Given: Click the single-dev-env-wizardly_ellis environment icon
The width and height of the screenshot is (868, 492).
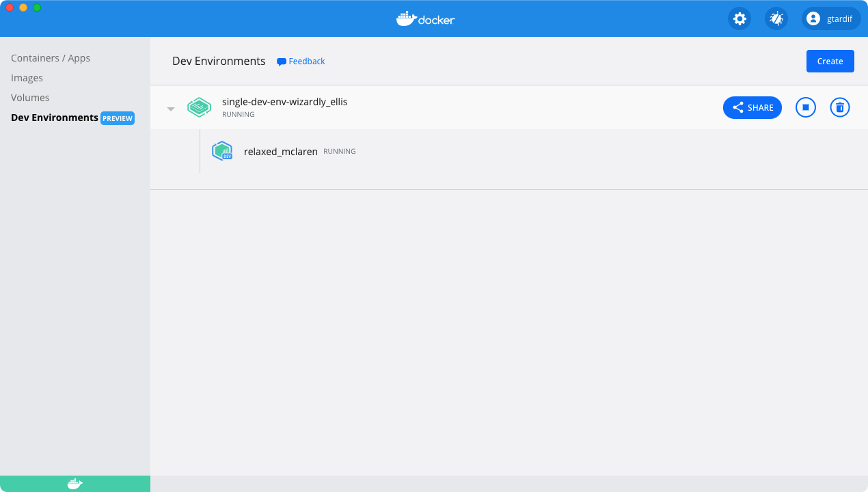Looking at the screenshot, I should pyautogui.click(x=199, y=107).
